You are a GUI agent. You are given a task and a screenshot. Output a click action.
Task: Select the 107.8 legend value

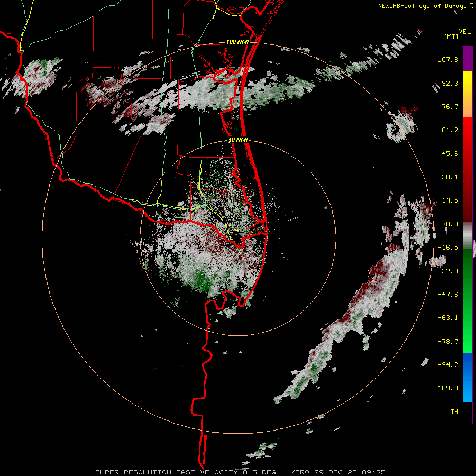click(448, 59)
